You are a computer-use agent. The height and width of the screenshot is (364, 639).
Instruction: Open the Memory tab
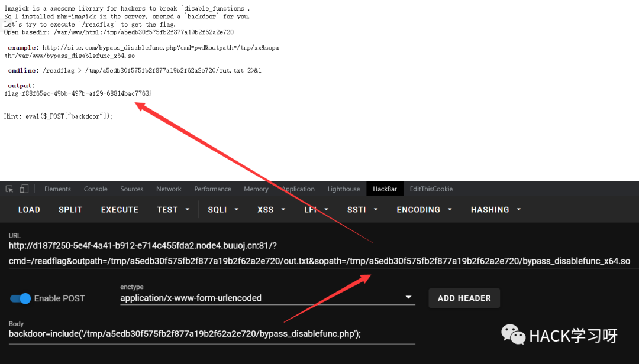point(256,189)
